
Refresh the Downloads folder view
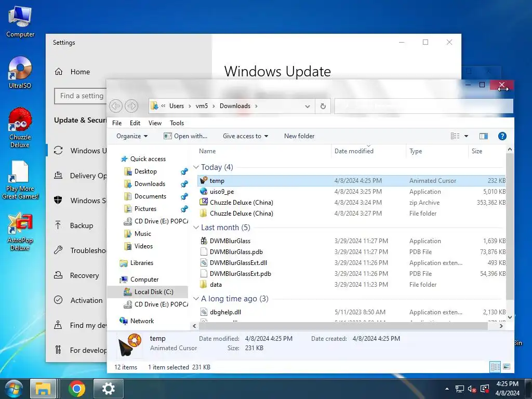click(x=323, y=106)
